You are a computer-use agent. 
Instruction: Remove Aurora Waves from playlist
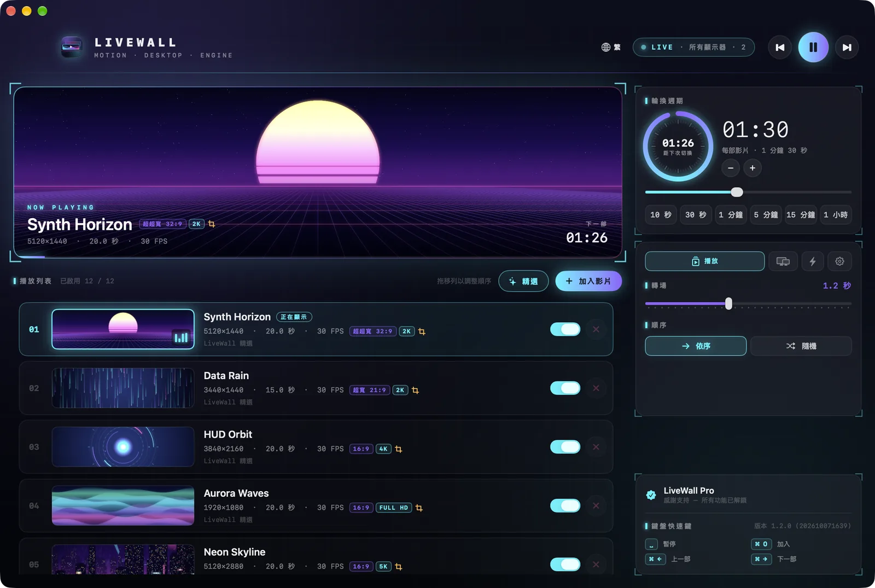click(596, 505)
